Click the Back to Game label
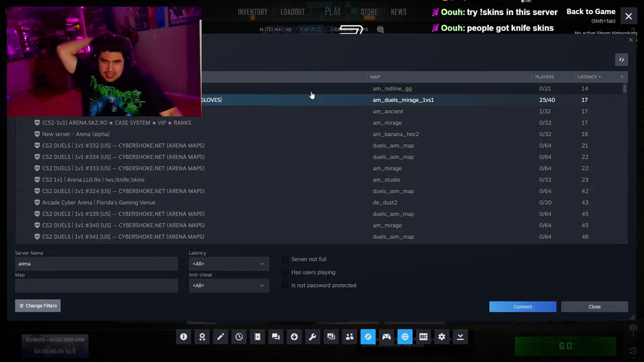Screen dimensions: 644x362 (591, 12)
